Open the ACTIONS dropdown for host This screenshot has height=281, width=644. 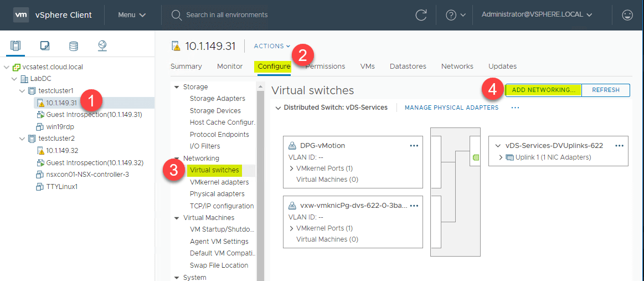(272, 46)
